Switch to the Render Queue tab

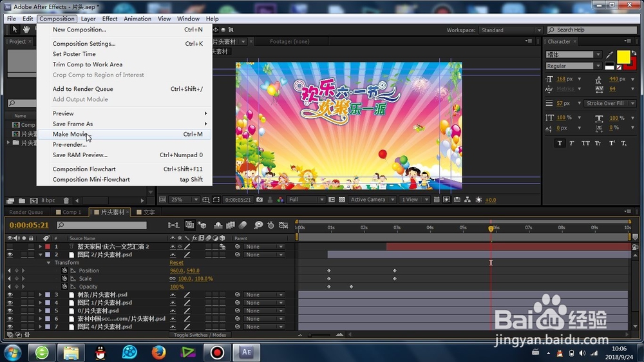[26, 212]
